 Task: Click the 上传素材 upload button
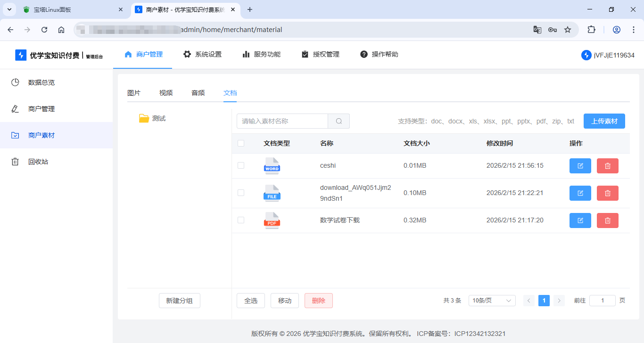(604, 121)
